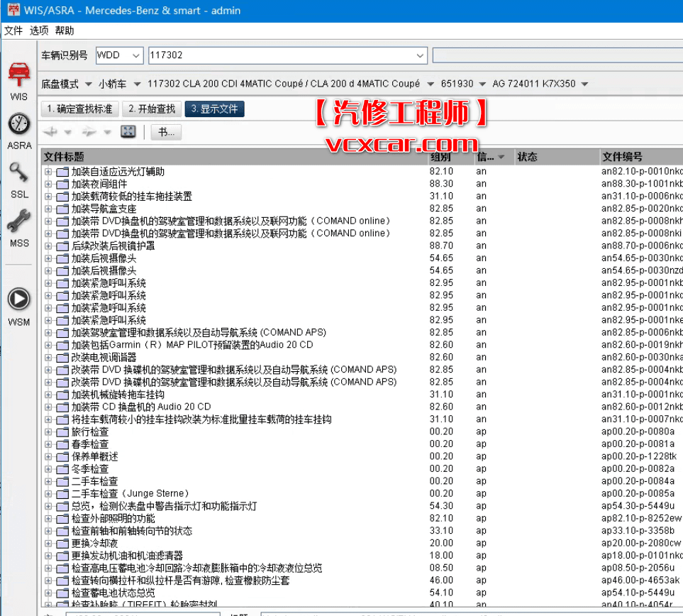Open the 文件 menu
Image resolution: width=683 pixels, height=616 pixels.
12,31
